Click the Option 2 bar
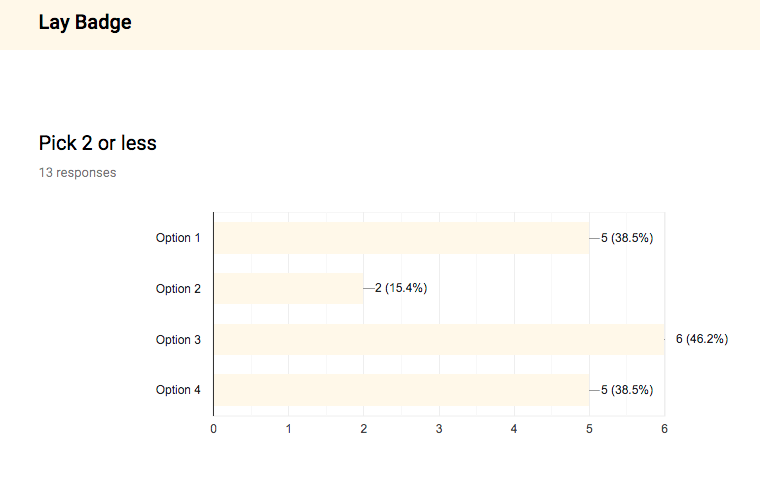The height and width of the screenshot is (477, 760). (288, 288)
